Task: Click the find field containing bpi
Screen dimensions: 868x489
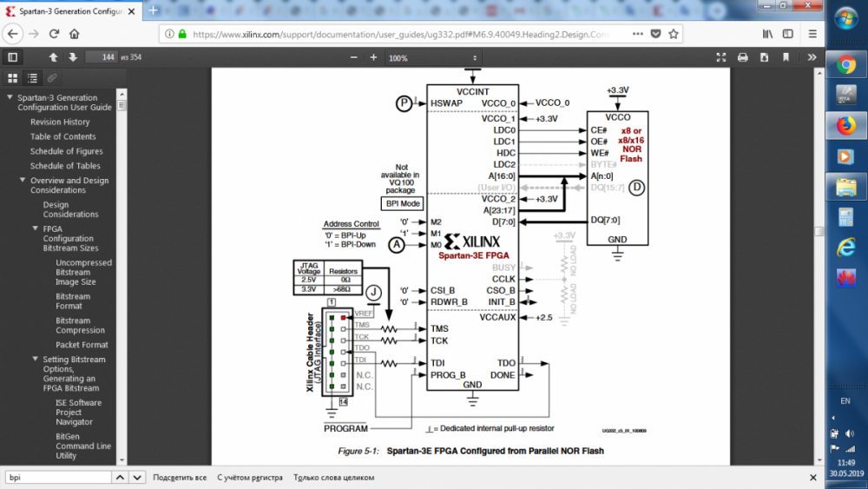Action: (58, 478)
